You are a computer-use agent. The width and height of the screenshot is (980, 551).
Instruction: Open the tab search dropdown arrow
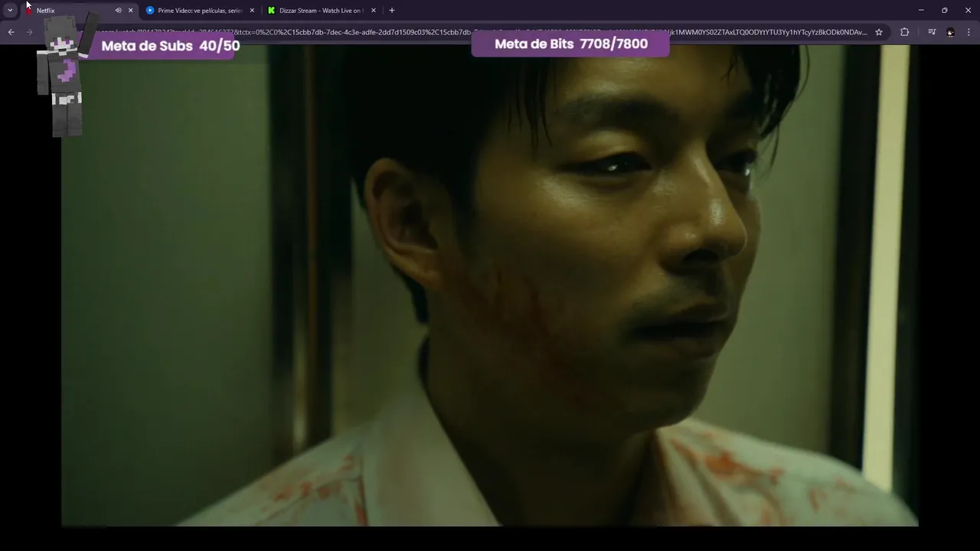coord(10,11)
